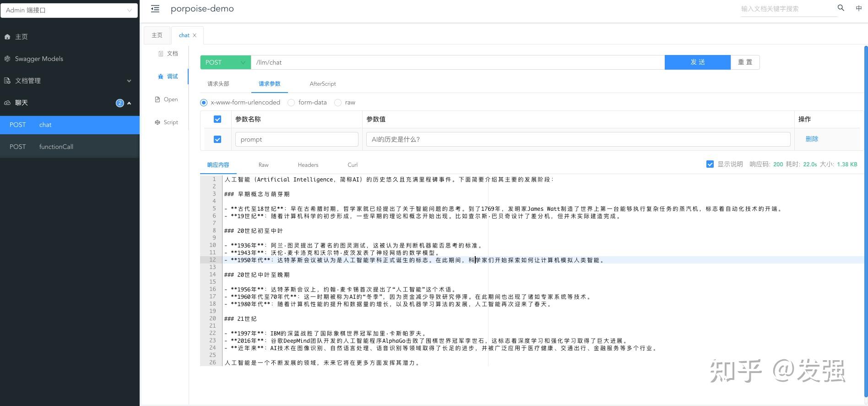Click the document keyword search field

[x=788, y=9]
